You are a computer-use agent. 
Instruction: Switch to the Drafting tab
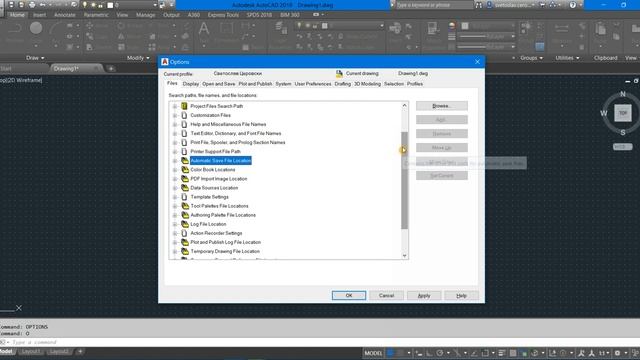342,84
